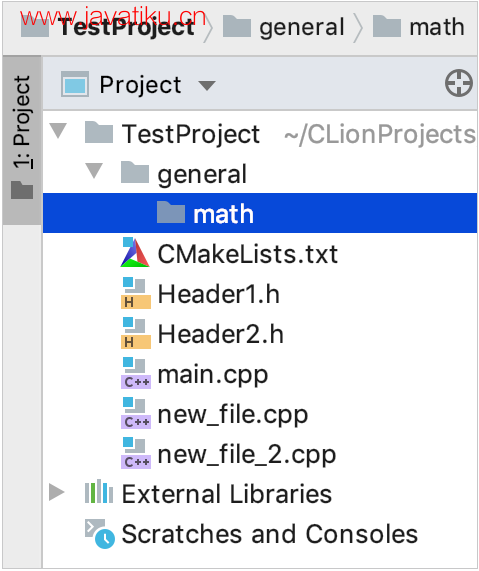Click the C++ icon next to main.cpp
The image size is (479, 571).
(x=136, y=373)
